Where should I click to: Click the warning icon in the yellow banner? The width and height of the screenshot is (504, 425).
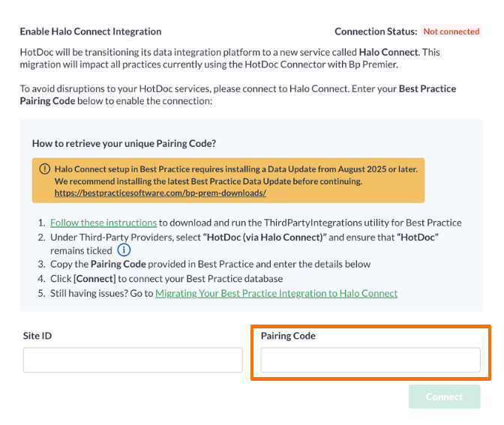(x=45, y=169)
